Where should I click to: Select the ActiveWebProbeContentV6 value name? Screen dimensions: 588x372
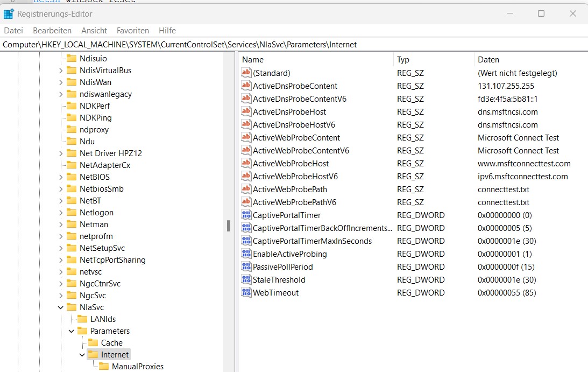[x=301, y=151]
